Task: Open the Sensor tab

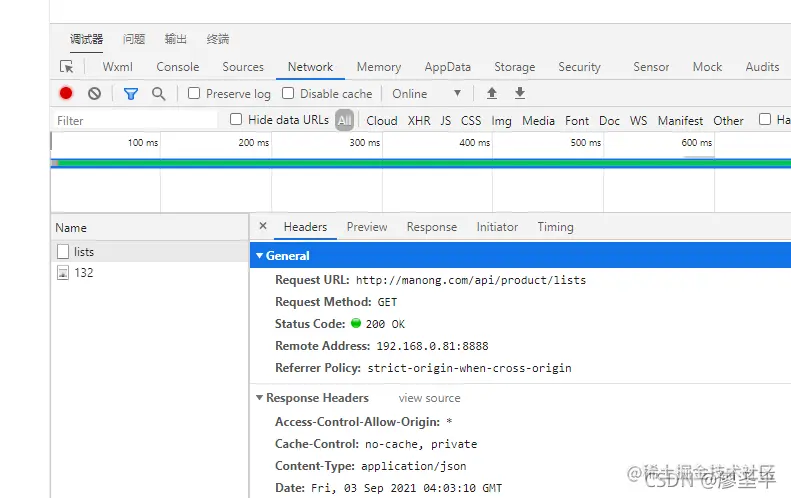Action: (651, 67)
